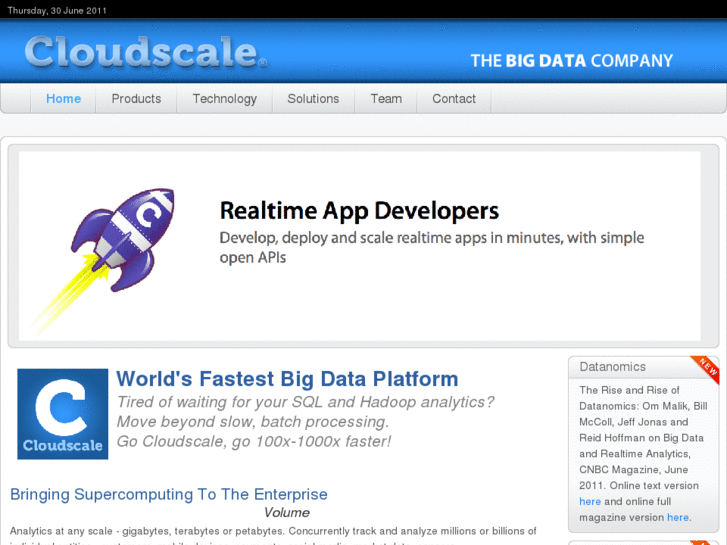Open the Technology menu item
Screen dimensions: 727x545
pos(225,99)
